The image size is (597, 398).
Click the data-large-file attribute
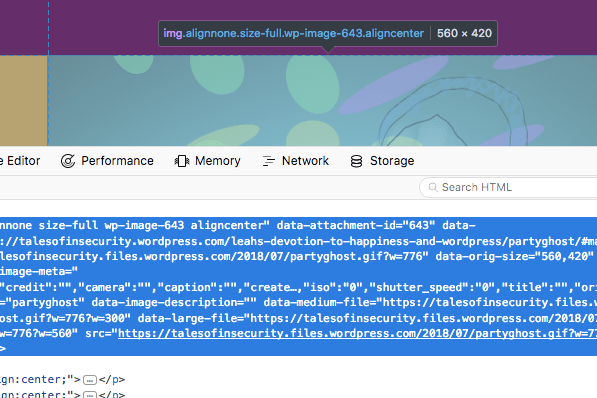(367, 318)
